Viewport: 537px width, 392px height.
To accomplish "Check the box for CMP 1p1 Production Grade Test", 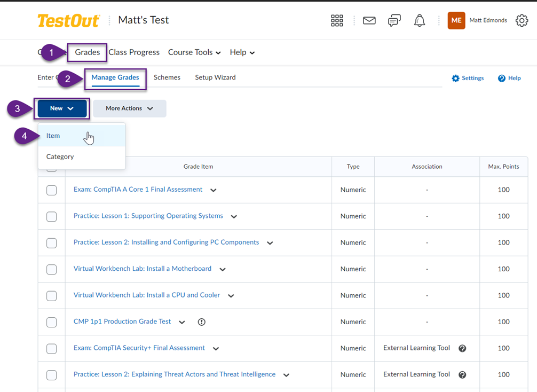I will click(51, 322).
